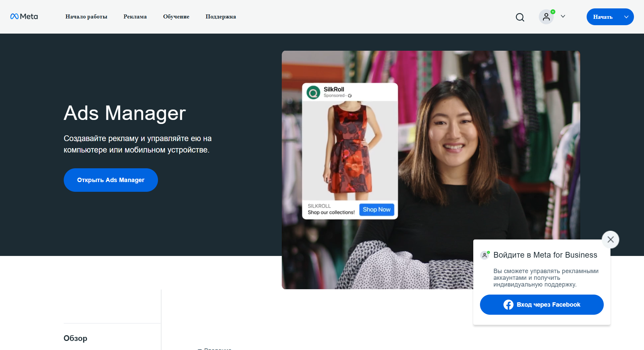Open the Обучение menu
The height and width of the screenshot is (350, 644).
pos(176,17)
